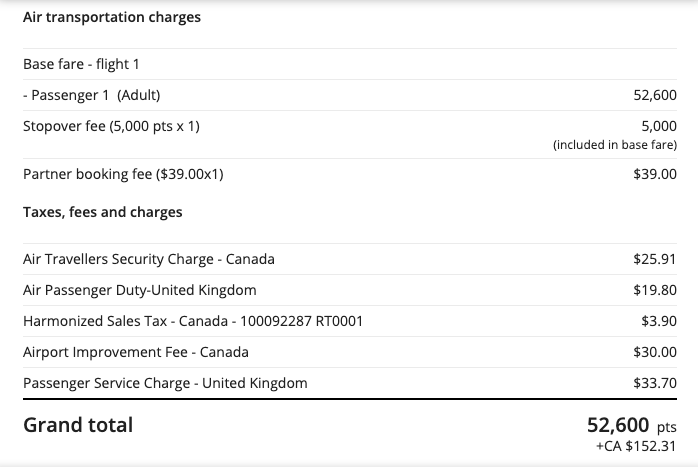Click the Harmonized Sales Tax - Canada line

click(192, 321)
